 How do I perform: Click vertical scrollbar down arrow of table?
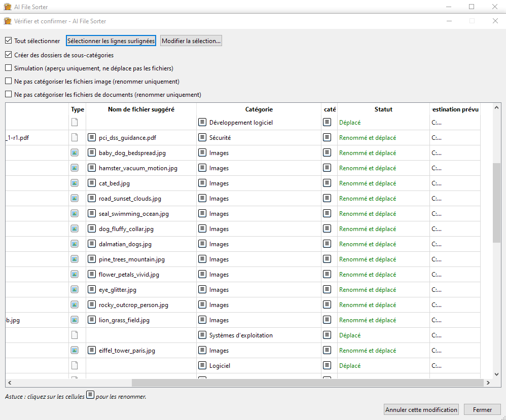(496, 374)
